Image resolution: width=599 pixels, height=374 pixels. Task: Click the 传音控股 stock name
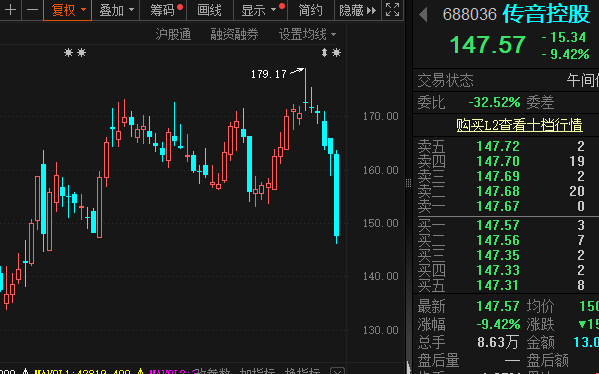546,14
